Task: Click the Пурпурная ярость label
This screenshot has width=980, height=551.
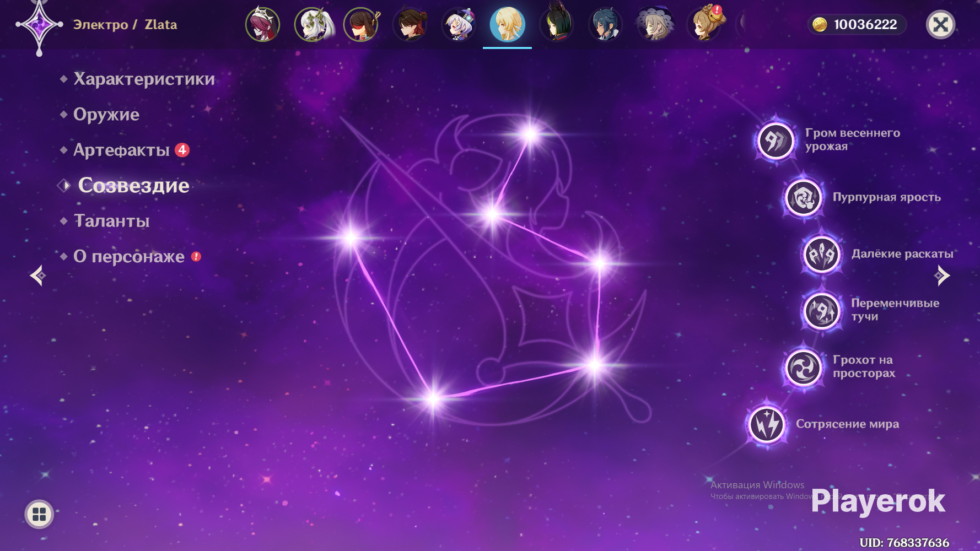Action: click(886, 197)
